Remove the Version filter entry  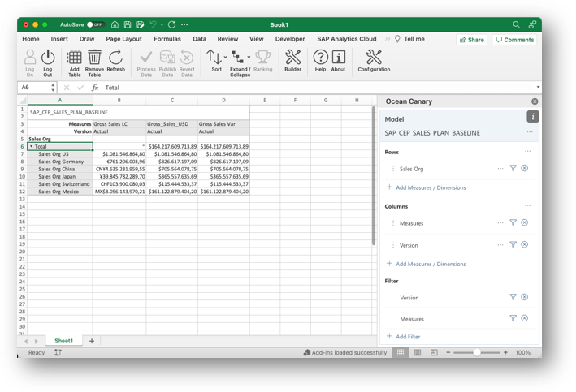click(x=525, y=297)
